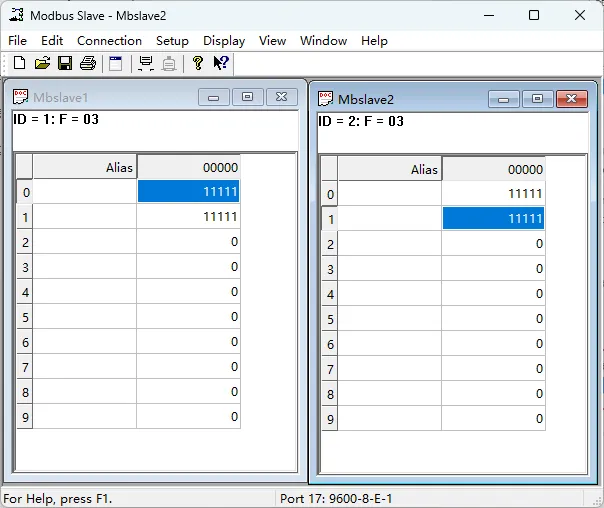Open the Connection menu

click(x=109, y=40)
